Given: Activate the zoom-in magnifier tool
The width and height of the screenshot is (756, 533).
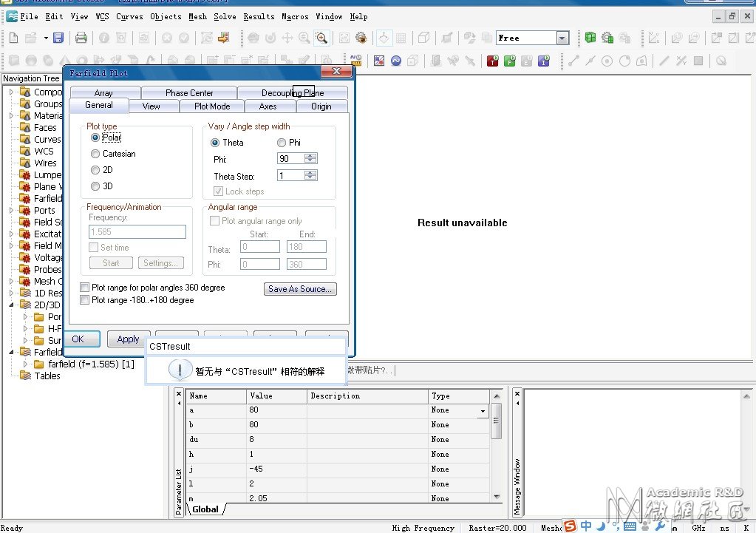Looking at the screenshot, I should (321, 38).
